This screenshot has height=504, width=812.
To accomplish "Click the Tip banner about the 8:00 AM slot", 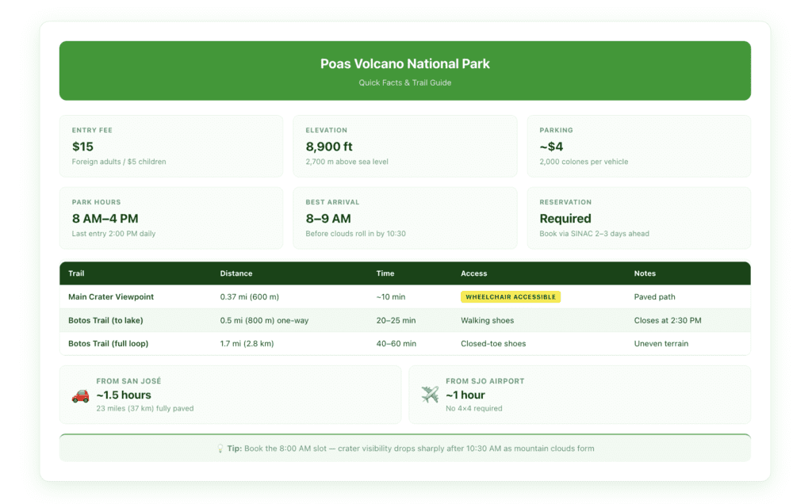I will coord(404,448).
